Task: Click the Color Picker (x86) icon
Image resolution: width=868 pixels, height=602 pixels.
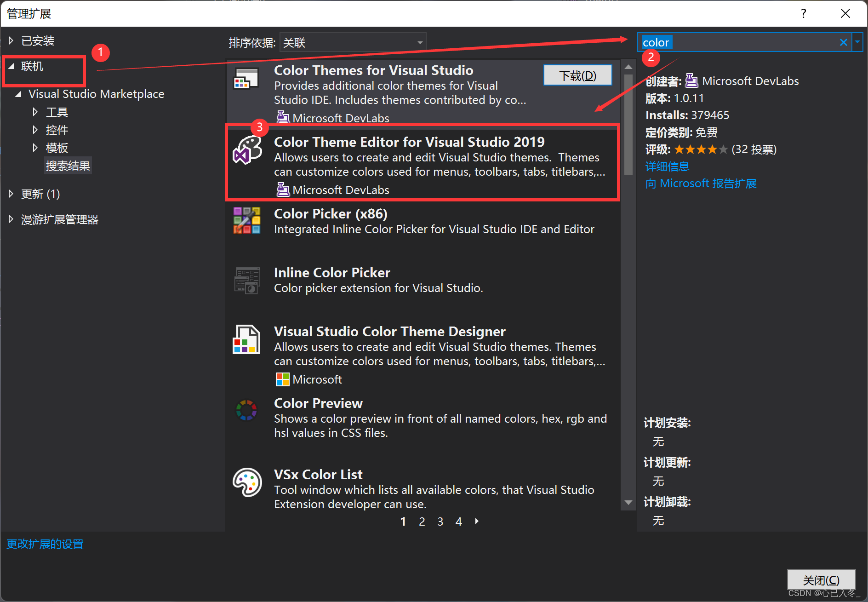Action: tap(247, 220)
